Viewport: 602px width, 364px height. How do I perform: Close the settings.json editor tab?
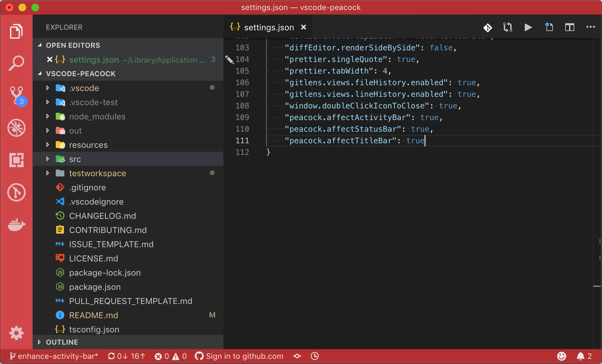(304, 27)
